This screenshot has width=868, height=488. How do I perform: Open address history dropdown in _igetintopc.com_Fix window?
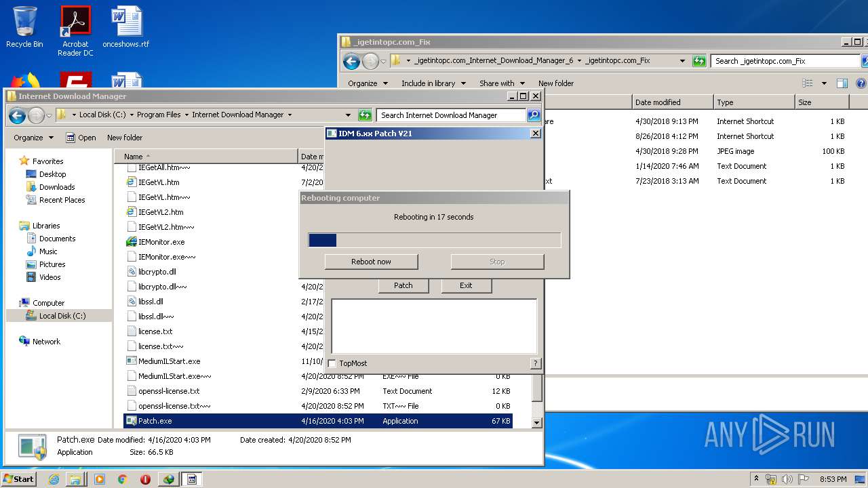pyautogui.click(x=682, y=61)
